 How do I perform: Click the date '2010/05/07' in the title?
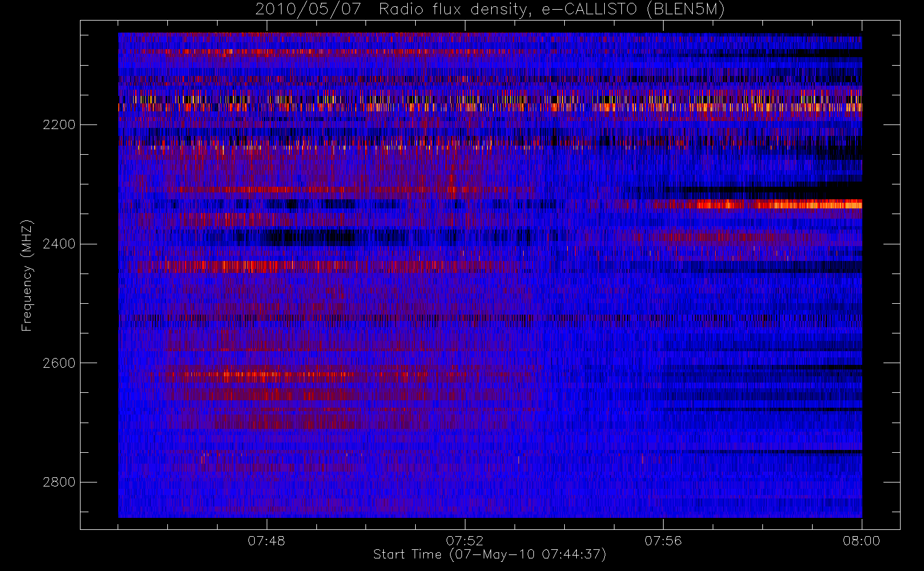click(x=308, y=10)
